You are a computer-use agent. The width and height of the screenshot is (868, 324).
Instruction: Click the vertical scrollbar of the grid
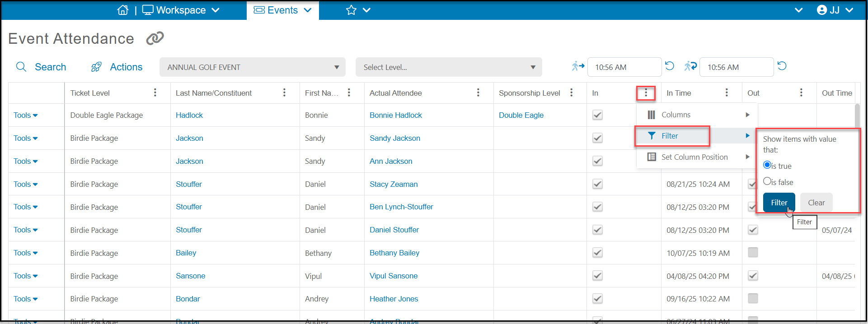(x=857, y=116)
